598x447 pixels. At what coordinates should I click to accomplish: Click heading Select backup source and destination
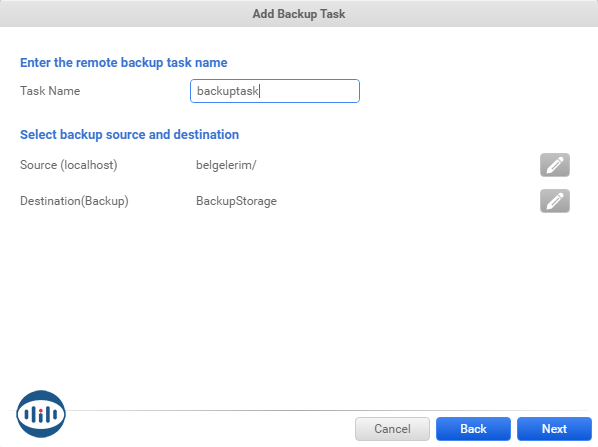[129, 135]
